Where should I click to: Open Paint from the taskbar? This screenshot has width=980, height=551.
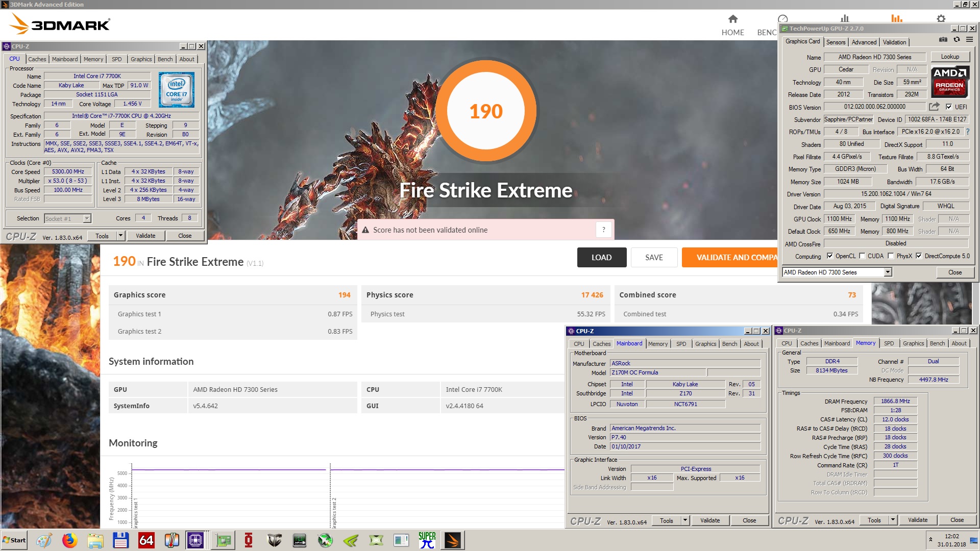pyautogui.click(x=44, y=540)
